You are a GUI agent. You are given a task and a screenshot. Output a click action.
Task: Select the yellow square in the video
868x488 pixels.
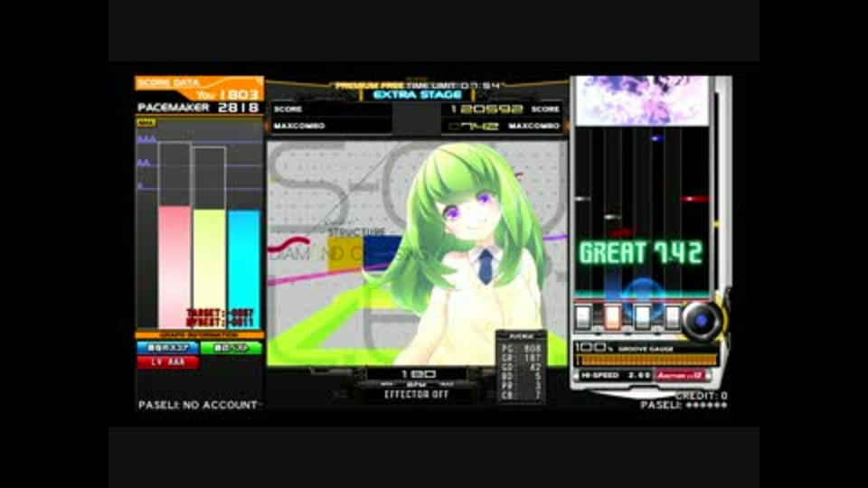pos(344,253)
